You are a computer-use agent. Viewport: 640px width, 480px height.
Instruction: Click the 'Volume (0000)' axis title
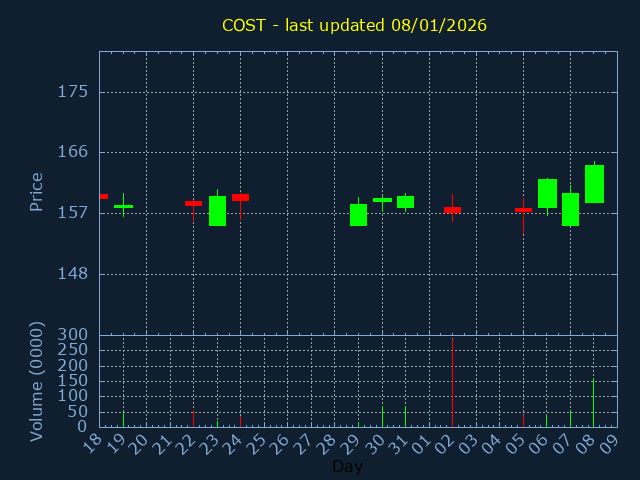click(36, 382)
